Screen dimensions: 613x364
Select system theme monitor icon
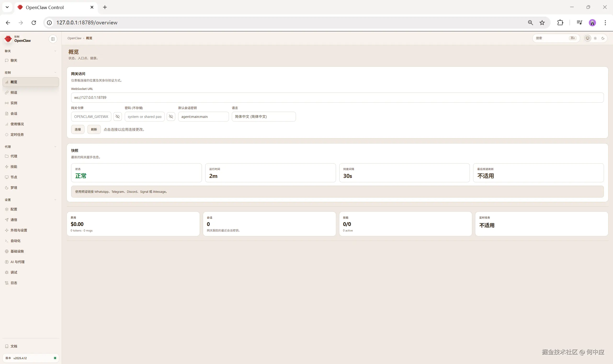(x=587, y=38)
